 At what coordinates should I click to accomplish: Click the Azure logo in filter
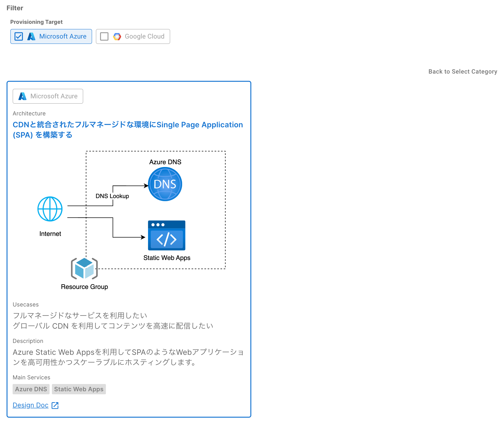(x=31, y=36)
